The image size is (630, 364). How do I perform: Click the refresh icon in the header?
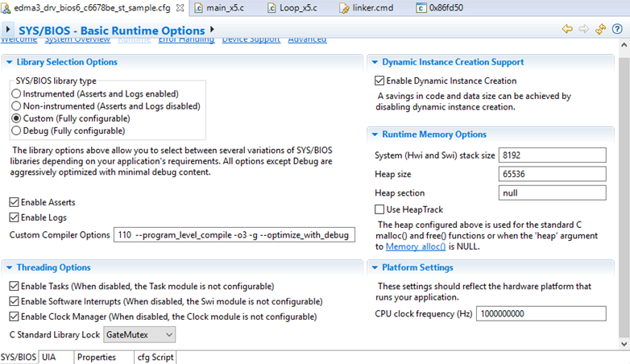click(600, 30)
